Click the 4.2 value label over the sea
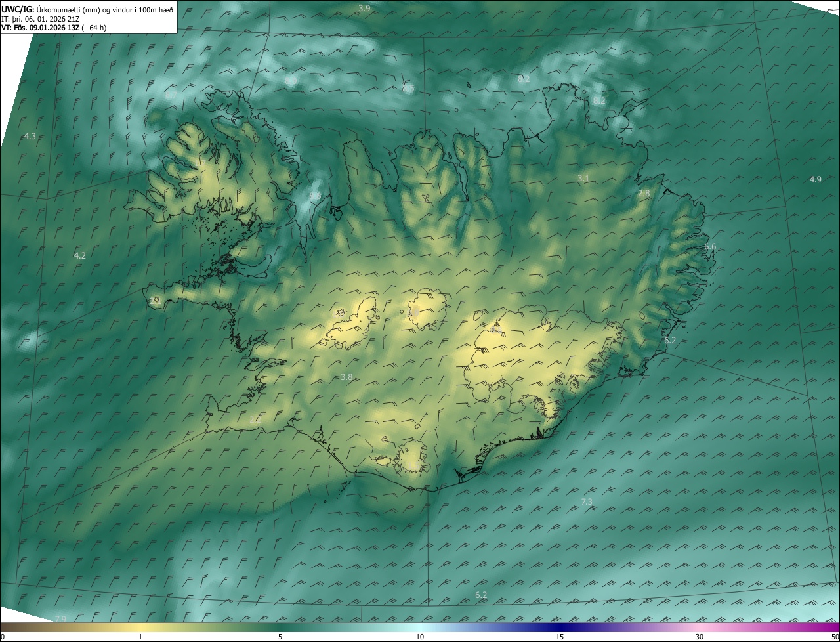The image size is (840, 642). 79,255
